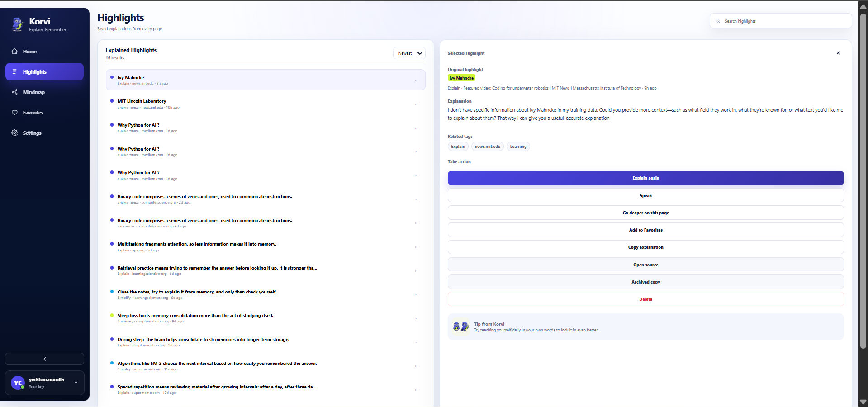Select Sleep loss hurts memory highlight

point(266,318)
